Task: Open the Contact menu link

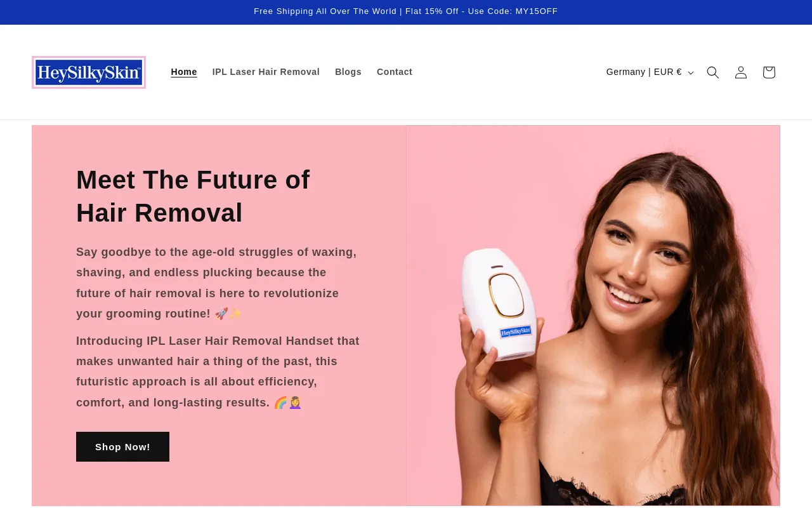Action: pyautogui.click(x=395, y=72)
